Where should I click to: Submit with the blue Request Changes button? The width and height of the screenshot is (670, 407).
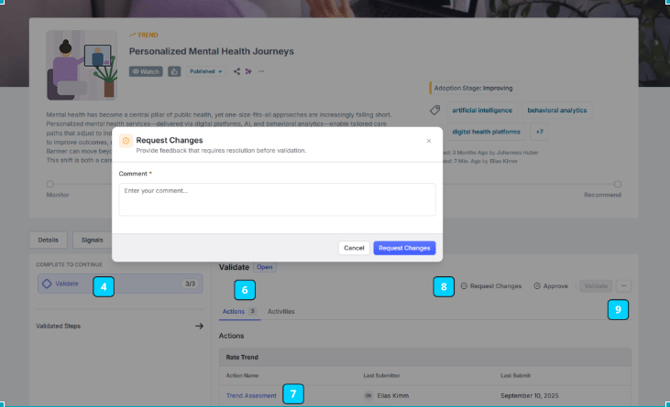tap(404, 248)
